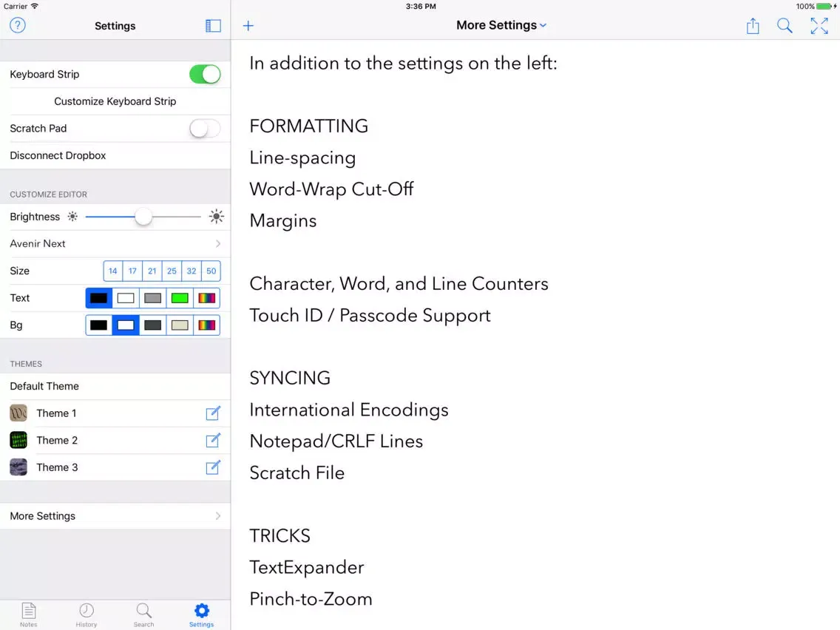
Task: Tap the TextExpander line
Action: (306, 567)
